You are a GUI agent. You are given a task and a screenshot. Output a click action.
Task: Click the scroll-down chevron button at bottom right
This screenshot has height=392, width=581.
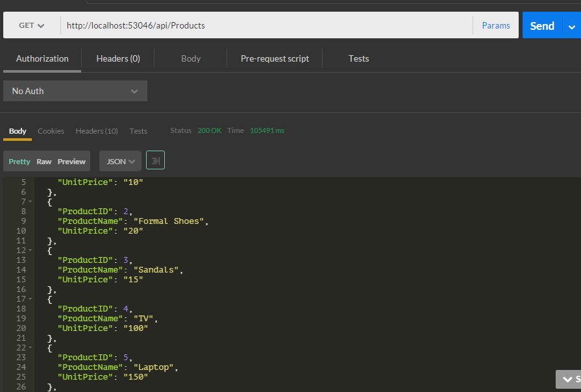(568, 378)
